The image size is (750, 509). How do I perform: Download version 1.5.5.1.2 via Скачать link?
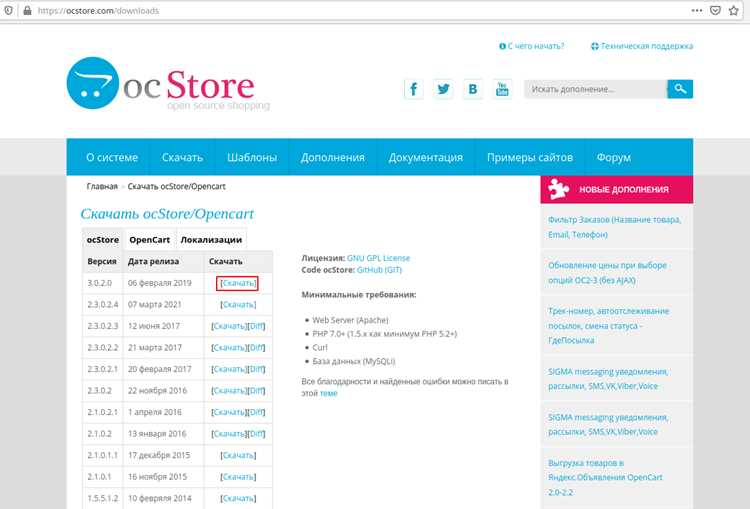point(238,498)
